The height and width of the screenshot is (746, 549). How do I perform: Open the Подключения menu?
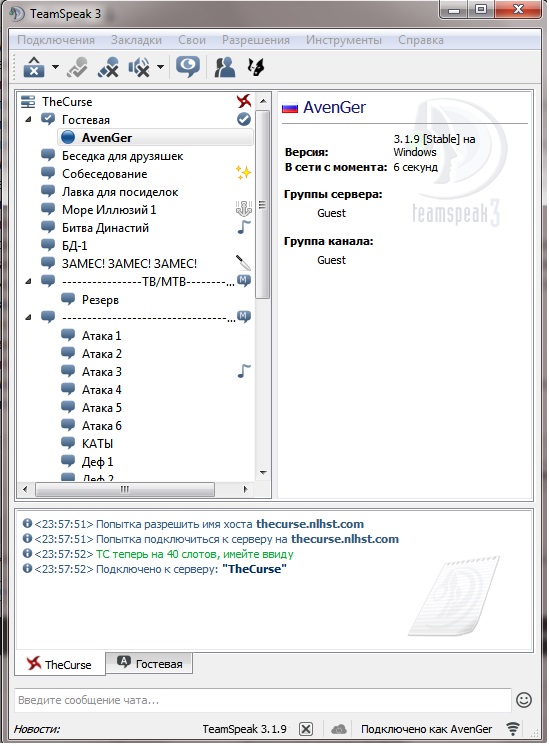tap(56, 40)
